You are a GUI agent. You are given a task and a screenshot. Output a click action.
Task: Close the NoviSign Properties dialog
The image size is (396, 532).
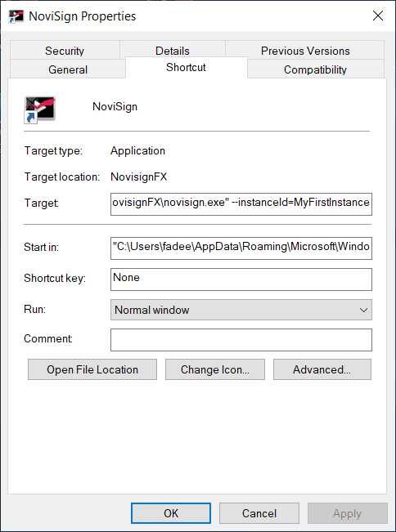tap(378, 16)
